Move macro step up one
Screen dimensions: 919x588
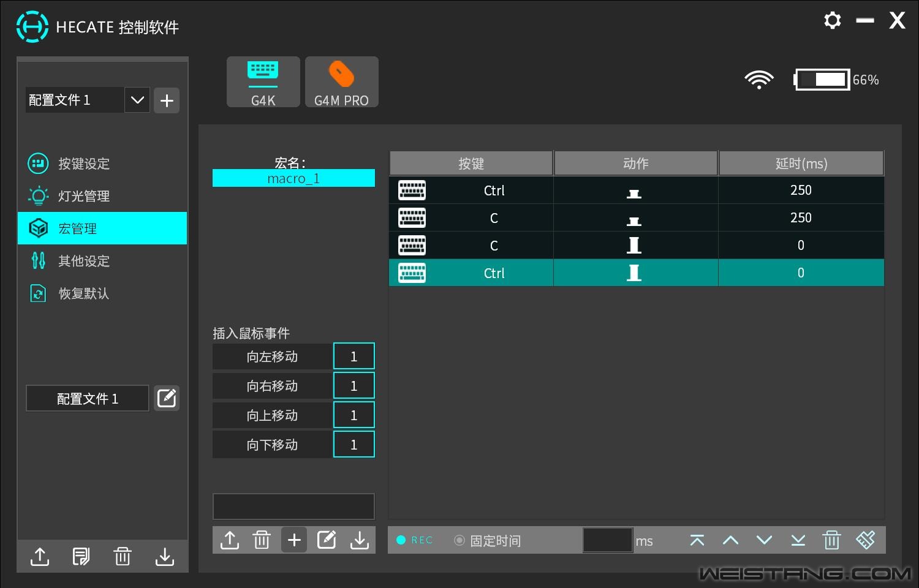730,540
